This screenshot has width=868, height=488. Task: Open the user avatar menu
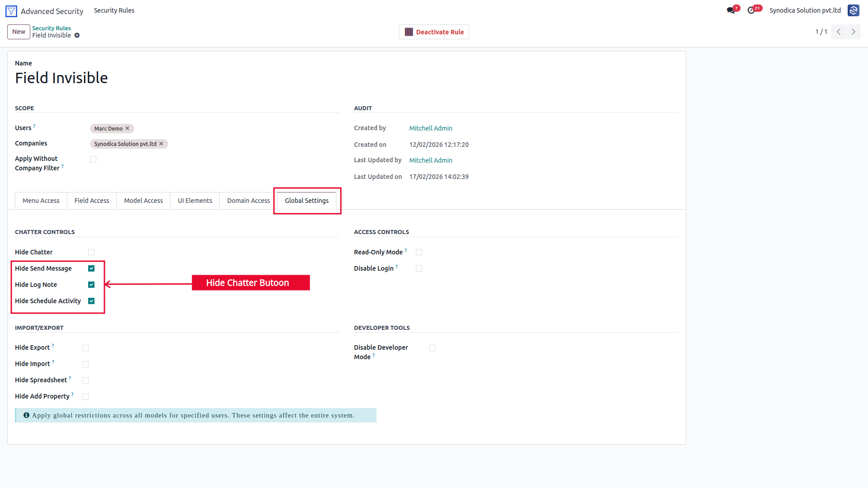tap(854, 10)
